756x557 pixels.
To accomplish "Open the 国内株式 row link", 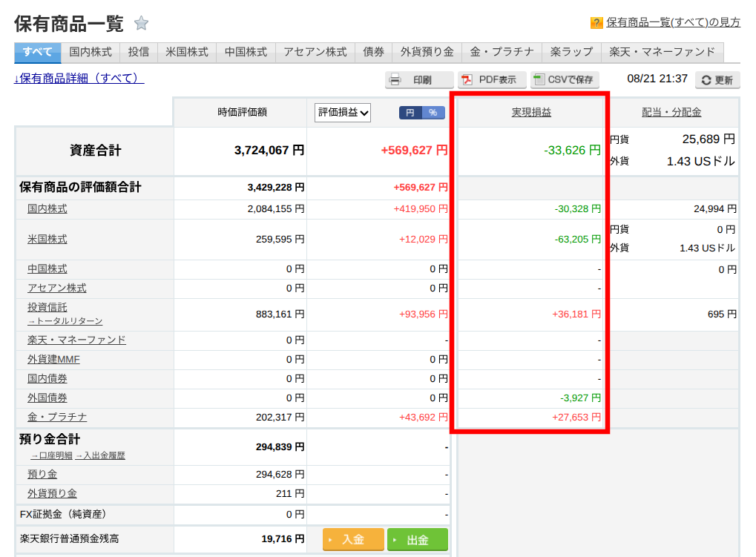I will (47, 208).
